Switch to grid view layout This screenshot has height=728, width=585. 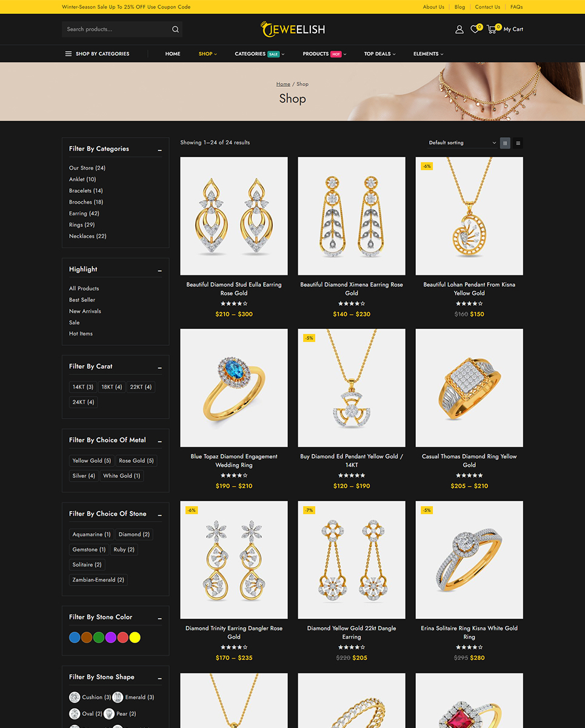click(x=505, y=143)
